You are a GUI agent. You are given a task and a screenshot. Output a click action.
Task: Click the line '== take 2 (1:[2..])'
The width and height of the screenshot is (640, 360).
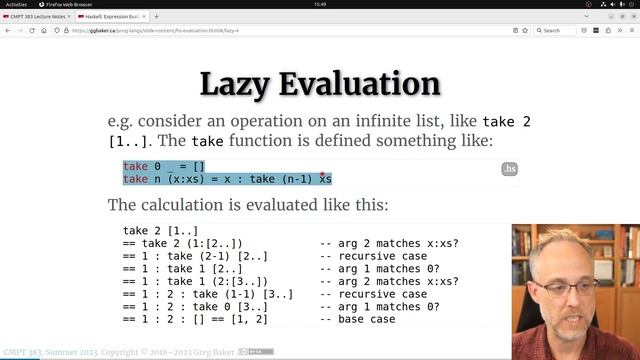click(x=182, y=243)
